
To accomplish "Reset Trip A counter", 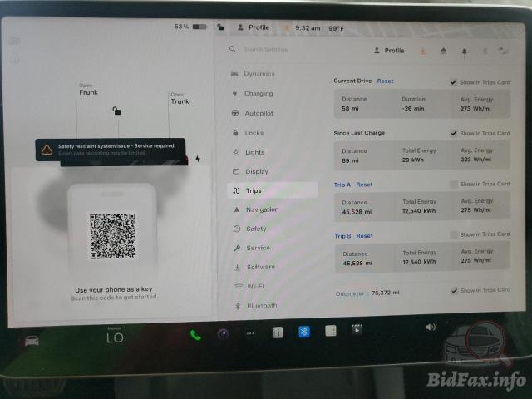I will click(x=364, y=185).
